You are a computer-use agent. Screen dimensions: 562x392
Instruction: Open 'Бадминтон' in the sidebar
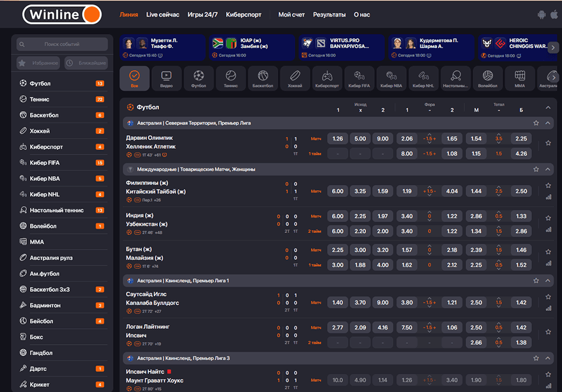pos(63,305)
